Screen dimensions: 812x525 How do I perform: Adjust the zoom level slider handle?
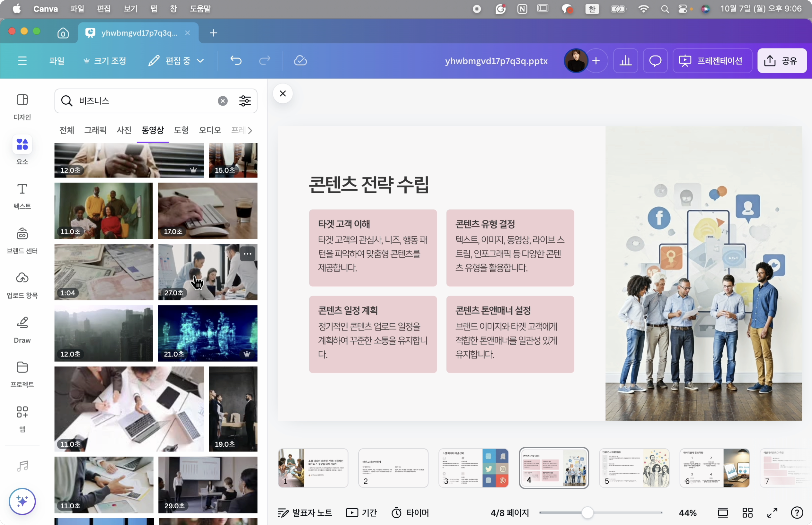point(587,512)
